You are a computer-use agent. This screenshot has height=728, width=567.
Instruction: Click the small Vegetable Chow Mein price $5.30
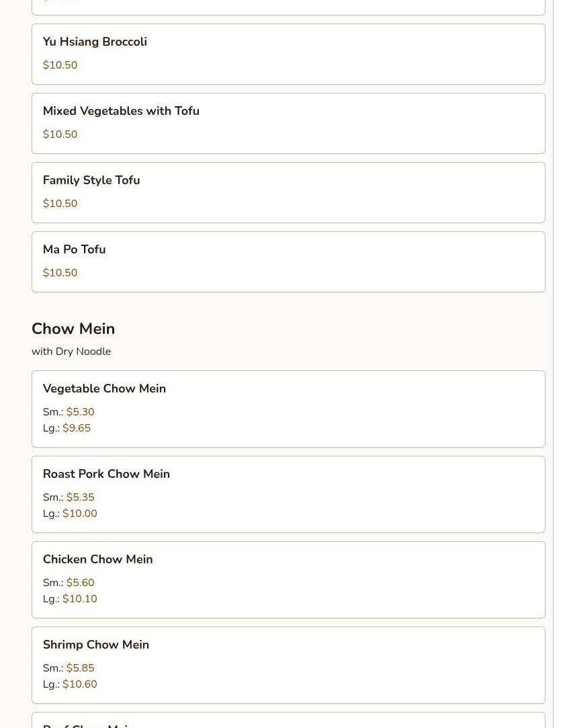[x=80, y=412]
